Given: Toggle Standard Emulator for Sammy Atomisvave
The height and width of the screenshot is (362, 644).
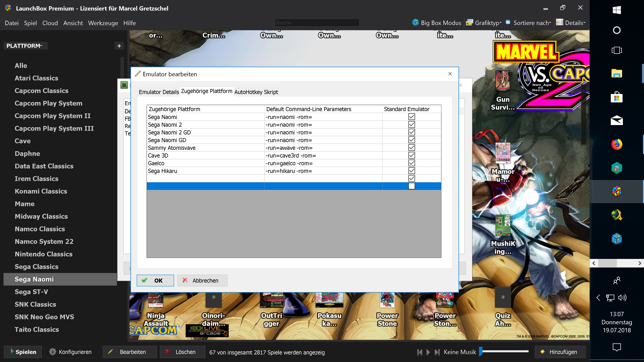Looking at the screenshot, I should click(x=412, y=148).
